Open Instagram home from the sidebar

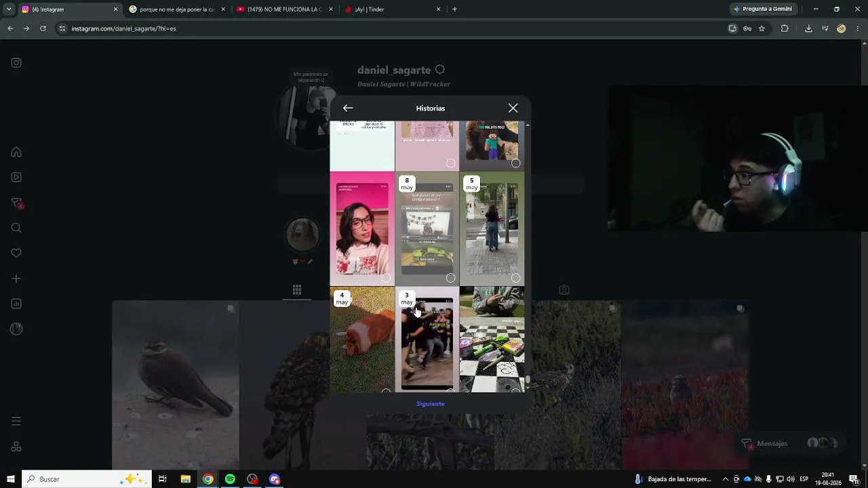pyautogui.click(x=16, y=152)
